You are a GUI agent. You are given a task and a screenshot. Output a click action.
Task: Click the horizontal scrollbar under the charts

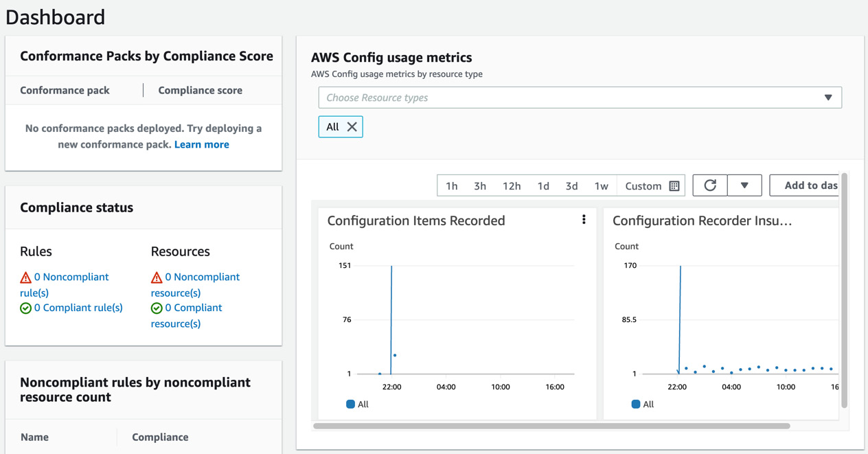point(551,426)
